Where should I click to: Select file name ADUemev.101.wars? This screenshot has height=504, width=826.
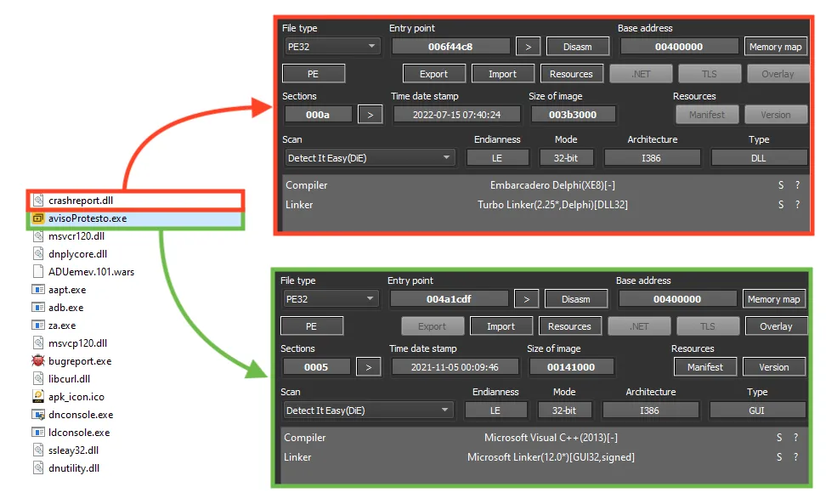click(91, 272)
